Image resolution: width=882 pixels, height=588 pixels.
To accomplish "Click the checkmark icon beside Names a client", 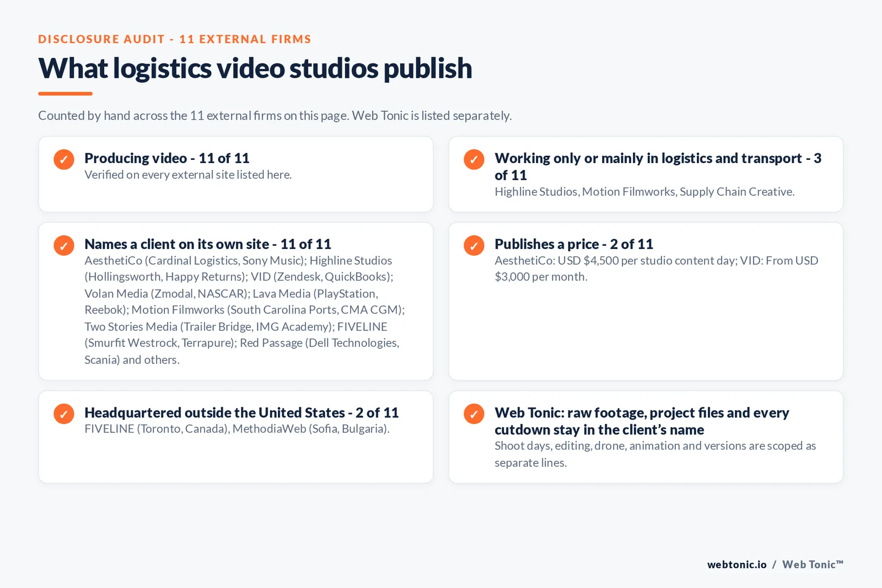I will click(x=64, y=245).
